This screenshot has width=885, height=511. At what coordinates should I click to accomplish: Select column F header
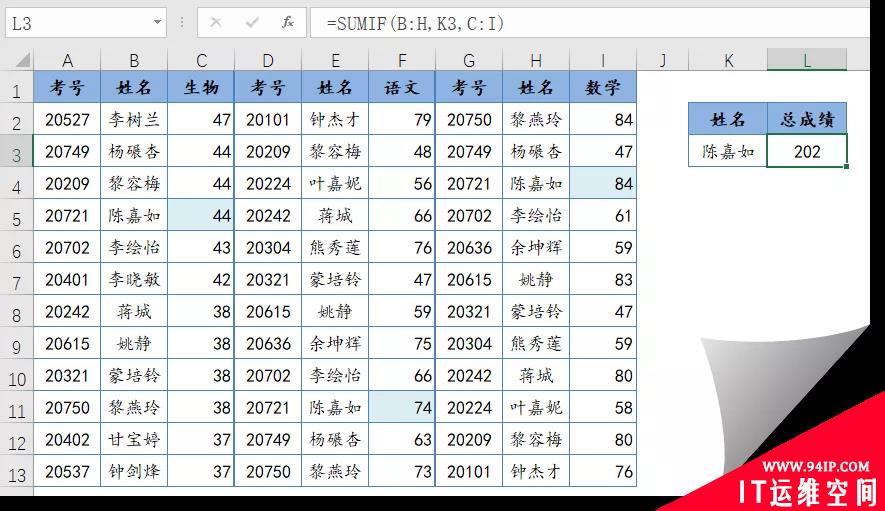coord(402,60)
